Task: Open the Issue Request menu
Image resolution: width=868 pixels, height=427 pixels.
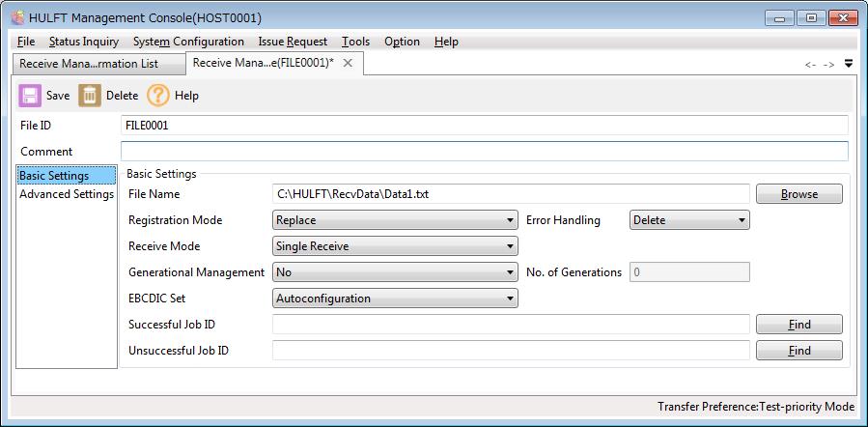Action: (x=293, y=42)
